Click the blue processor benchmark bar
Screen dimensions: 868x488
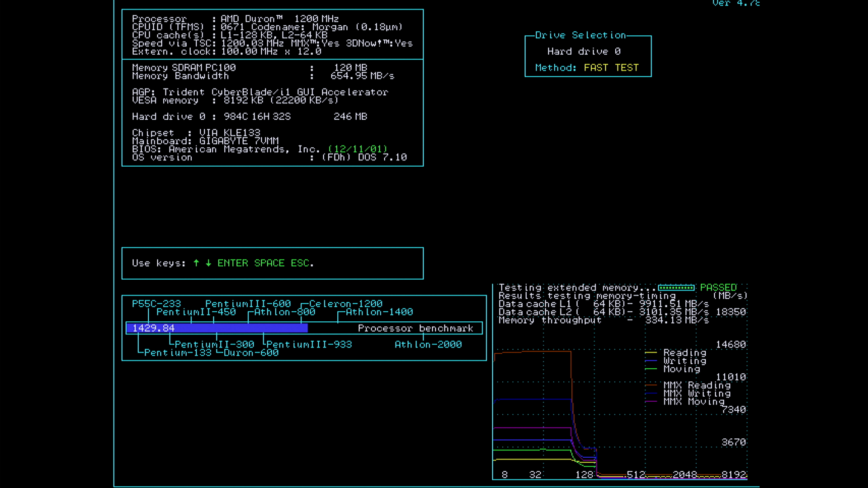point(217,328)
